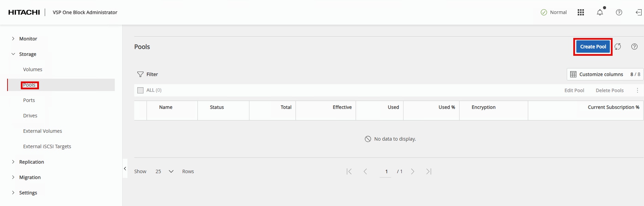Screen dimensions: 644x206
Task: Click the Create Pool button
Action: [x=592, y=47]
